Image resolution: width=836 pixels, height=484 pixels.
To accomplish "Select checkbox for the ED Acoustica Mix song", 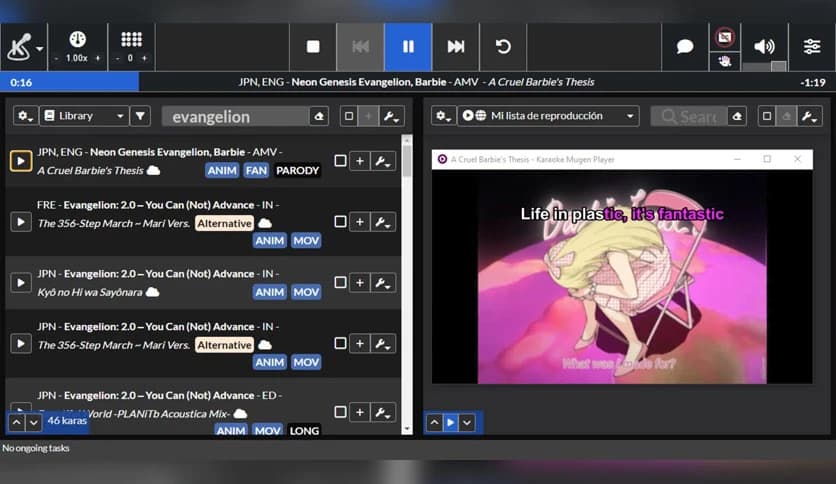I will tap(340, 412).
